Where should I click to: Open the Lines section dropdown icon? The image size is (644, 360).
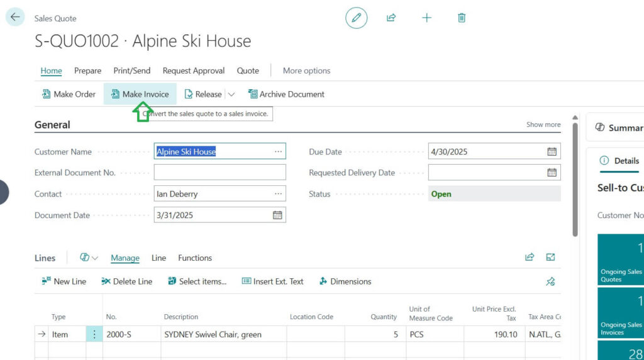[x=89, y=258]
